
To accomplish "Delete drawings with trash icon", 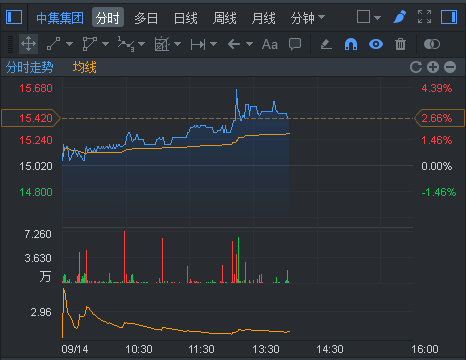I will coord(400,44).
